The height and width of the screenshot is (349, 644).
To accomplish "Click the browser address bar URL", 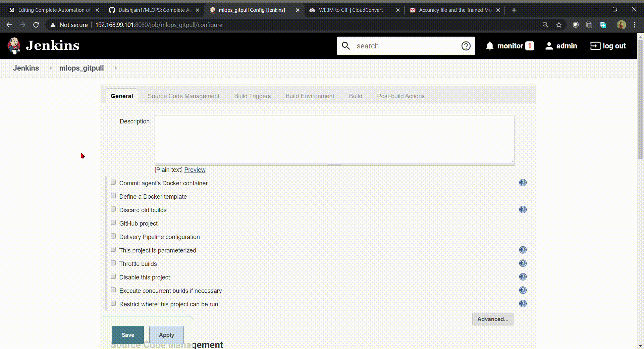I will coord(159,25).
